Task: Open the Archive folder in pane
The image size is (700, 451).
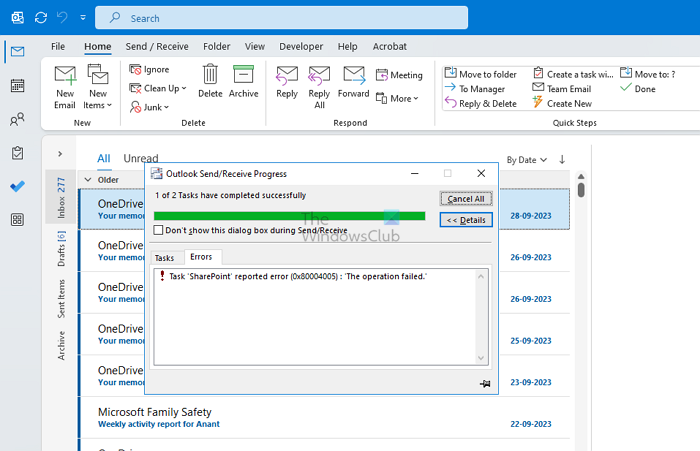Action: [x=61, y=345]
